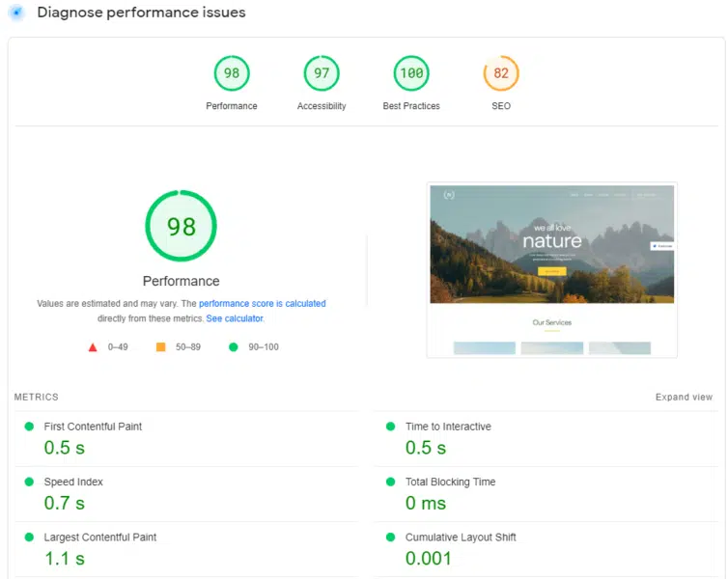Select the Speed Index metric
The width and height of the screenshot is (728, 579).
(x=73, y=482)
